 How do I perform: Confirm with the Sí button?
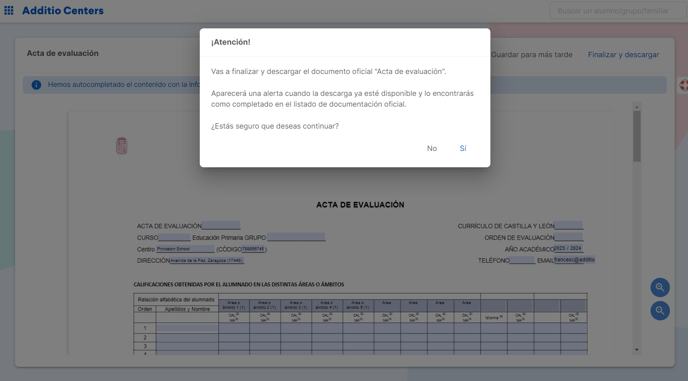click(x=463, y=148)
